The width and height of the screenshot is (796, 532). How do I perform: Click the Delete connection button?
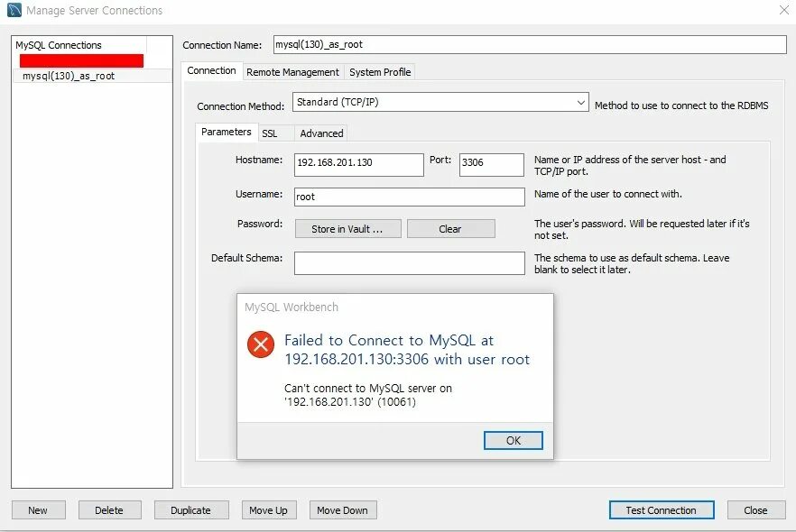point(110,510)
